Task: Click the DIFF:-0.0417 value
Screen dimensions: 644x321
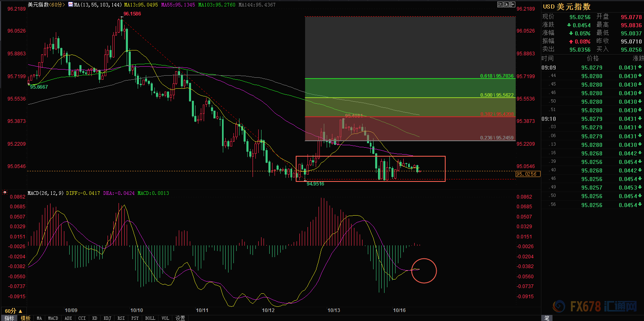Action: pos(83,193)
